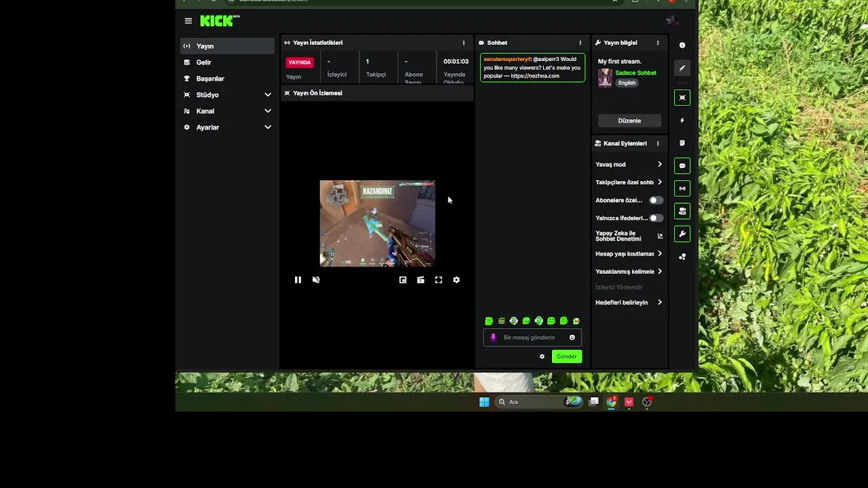Click the three-dots cluster icon in right rail

(x=682, y=257)
